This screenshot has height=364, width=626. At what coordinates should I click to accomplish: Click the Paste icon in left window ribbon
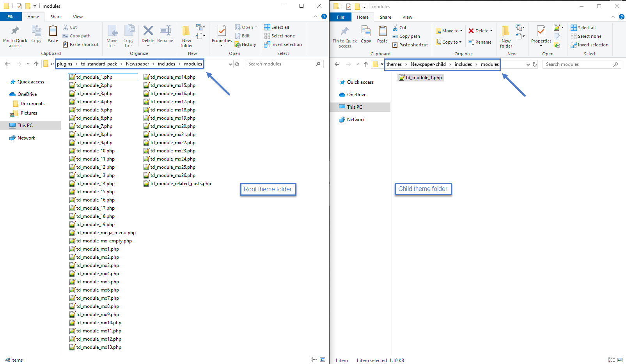tap(53, 34)
